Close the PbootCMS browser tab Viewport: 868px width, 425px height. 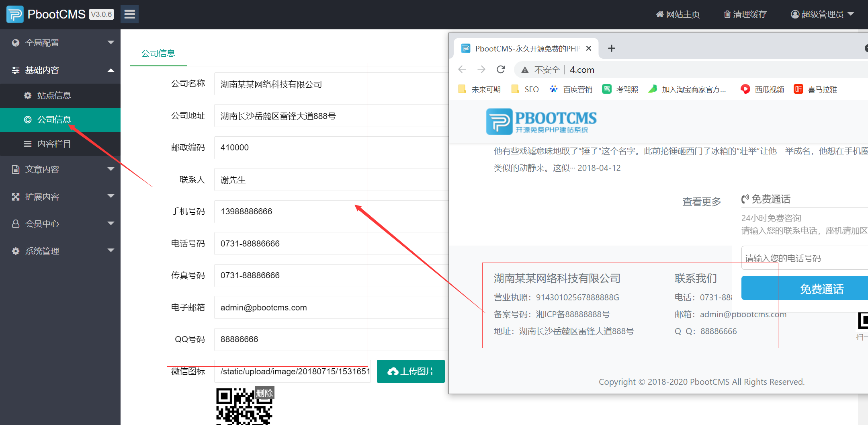(x=589, y=49)
